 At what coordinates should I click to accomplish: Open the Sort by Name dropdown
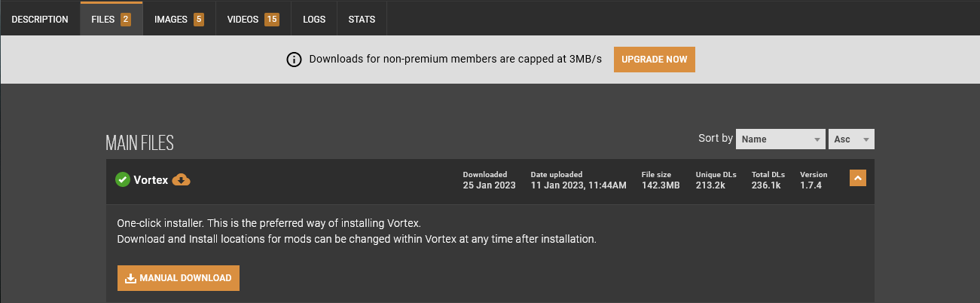(780, 139)
